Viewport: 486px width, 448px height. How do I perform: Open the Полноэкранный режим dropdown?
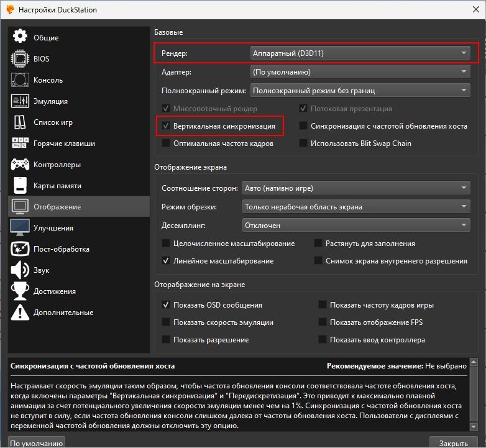(360, 91)
